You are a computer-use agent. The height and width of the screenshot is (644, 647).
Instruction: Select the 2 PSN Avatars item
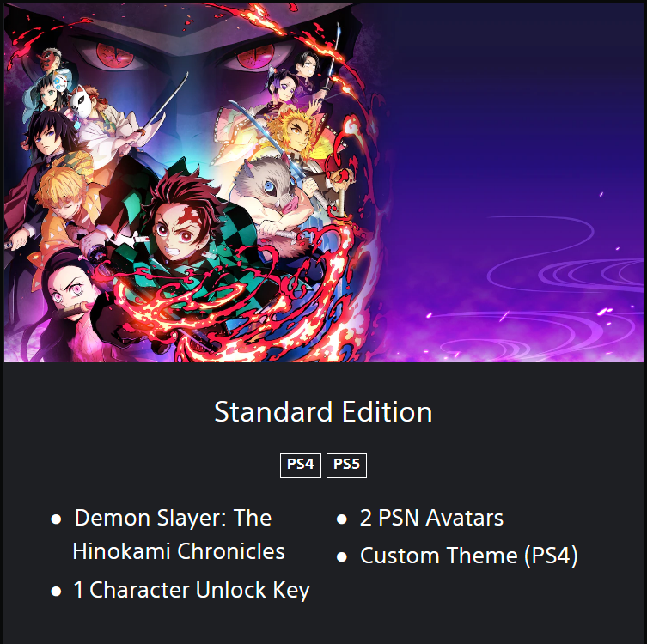[x=431, y=518]
